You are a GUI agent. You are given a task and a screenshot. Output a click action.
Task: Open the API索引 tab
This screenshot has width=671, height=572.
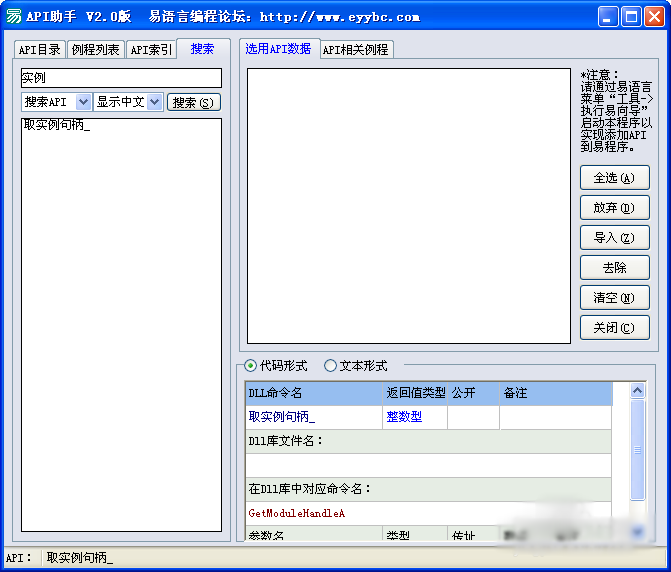tap(151, 50)
